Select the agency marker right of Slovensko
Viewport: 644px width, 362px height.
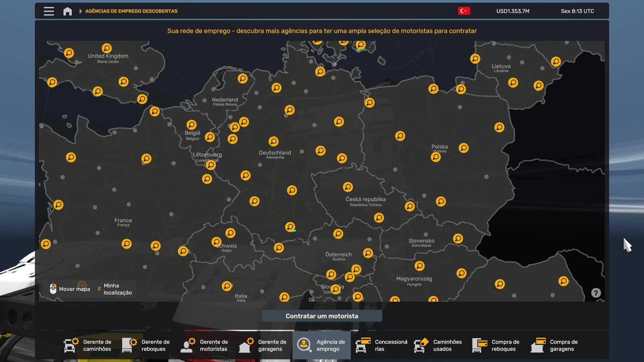pos(458,238)
